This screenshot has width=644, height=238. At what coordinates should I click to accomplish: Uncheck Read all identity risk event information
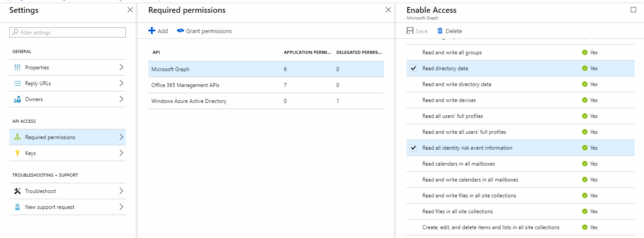pos(414,148)
